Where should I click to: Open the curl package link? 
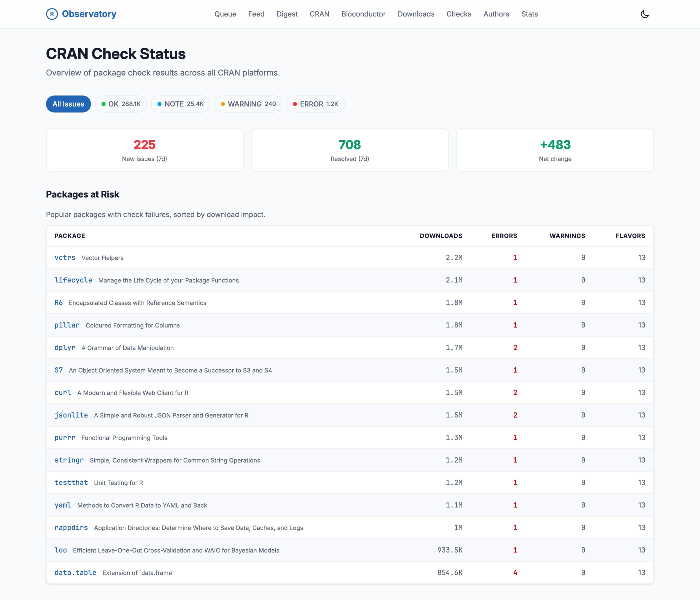pos(63,392)
